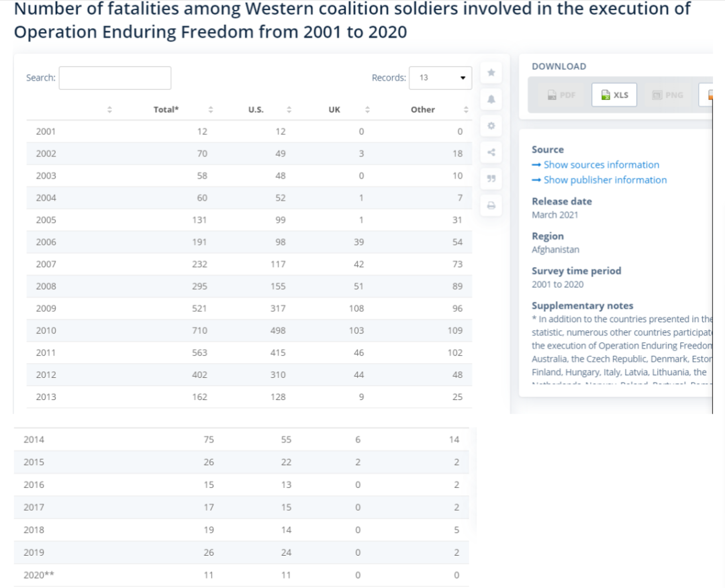Click the PNG download button
Screen dimensions: 725x588
(x=667, y=95)
